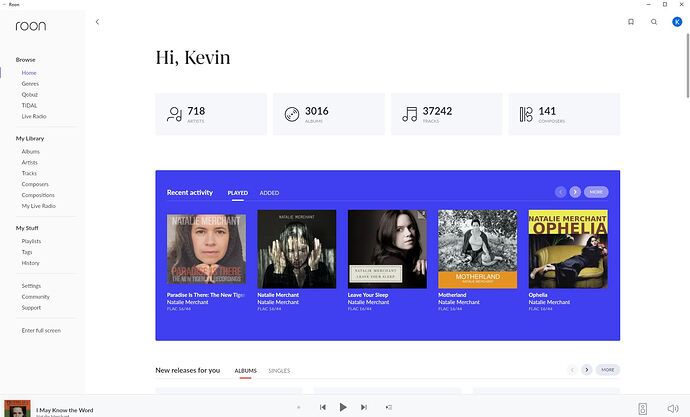
Task: Open Live Radio under Browse
Action: 34,117
